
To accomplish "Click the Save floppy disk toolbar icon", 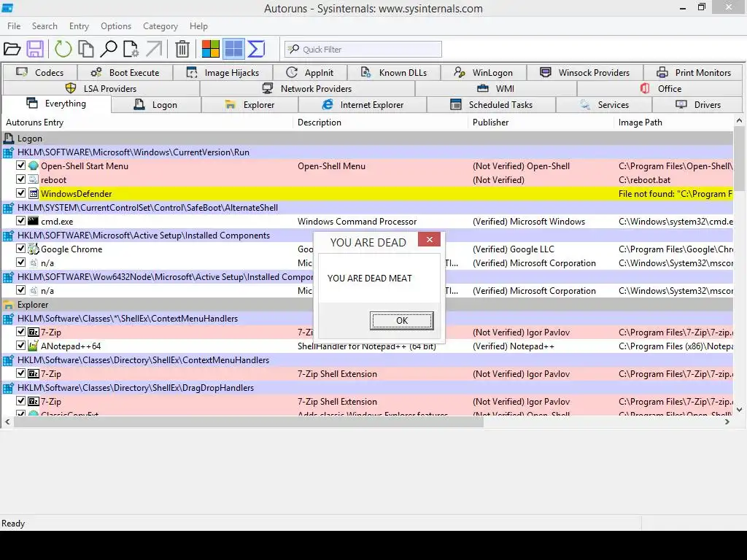I will coord(35,49).
